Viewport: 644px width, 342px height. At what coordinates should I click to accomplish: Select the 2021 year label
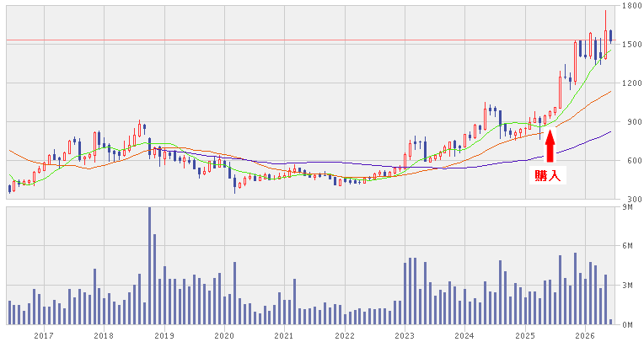pos(285,336)
